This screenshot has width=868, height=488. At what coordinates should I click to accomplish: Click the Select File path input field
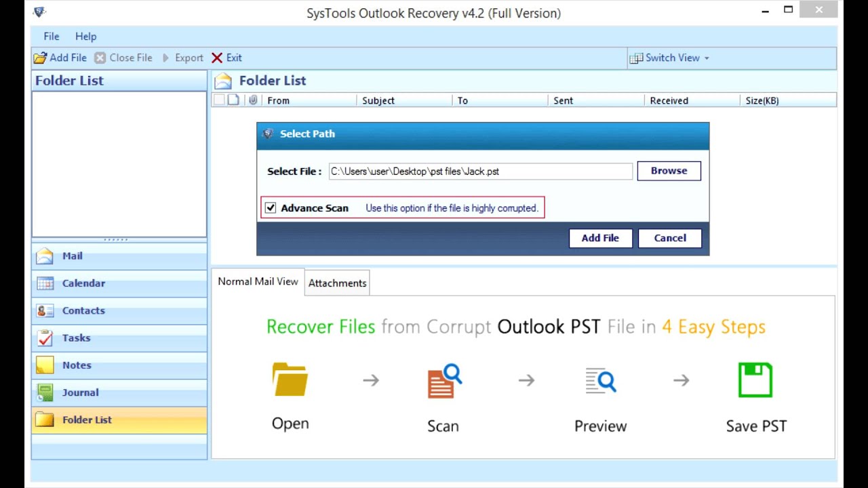pyautogui.click(x=481, y=171)
